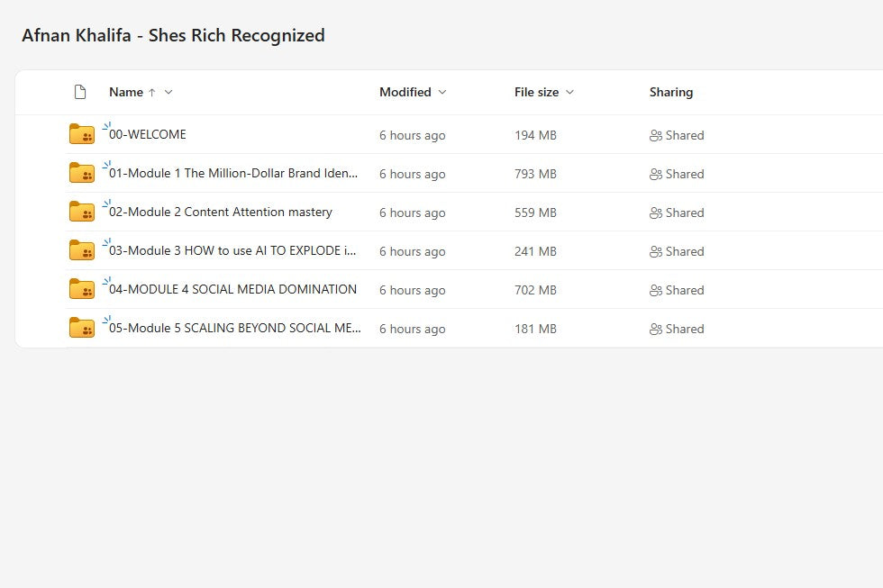The height and width of the screenshot is (588, 883).
Task: Click the file type icon column header
Action: (80, 92)
